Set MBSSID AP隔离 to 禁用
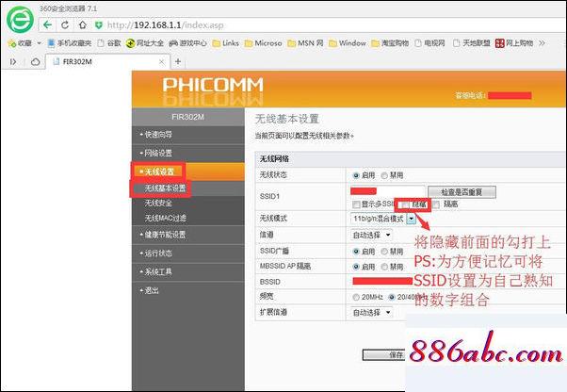Screen dimensions: 567x392 pyautogui.click(x=384, y=267)
